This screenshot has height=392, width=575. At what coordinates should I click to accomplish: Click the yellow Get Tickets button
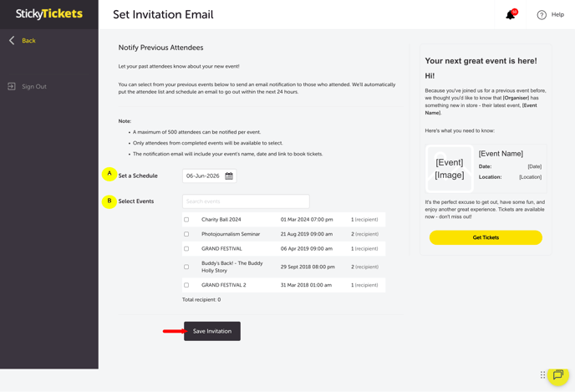486,237
